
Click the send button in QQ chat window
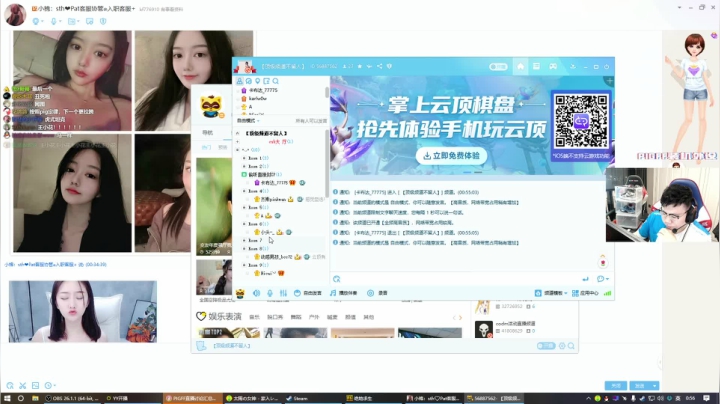tap(640, 386)
